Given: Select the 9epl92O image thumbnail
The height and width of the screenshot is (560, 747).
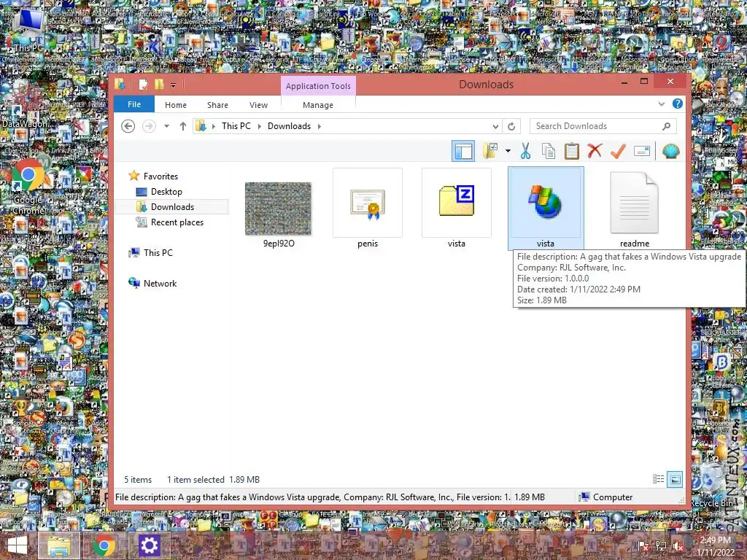Looking at the screenshot, I should (278, 209).
